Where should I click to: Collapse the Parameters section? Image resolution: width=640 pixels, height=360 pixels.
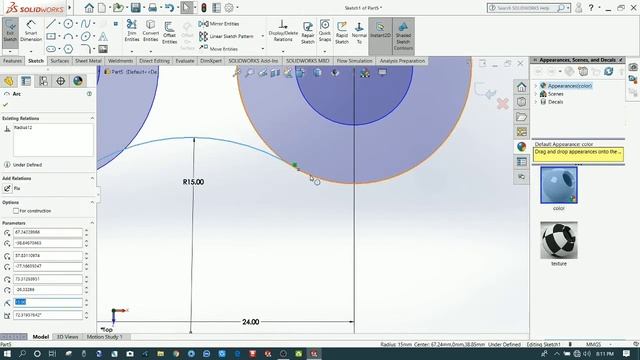tap(92, 223)
